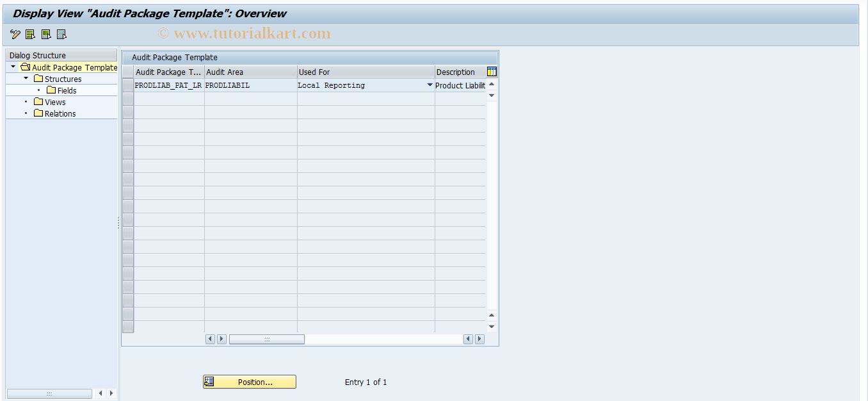Click the Relations folder icon
This screenshot has height=401, width=868.
38,113
